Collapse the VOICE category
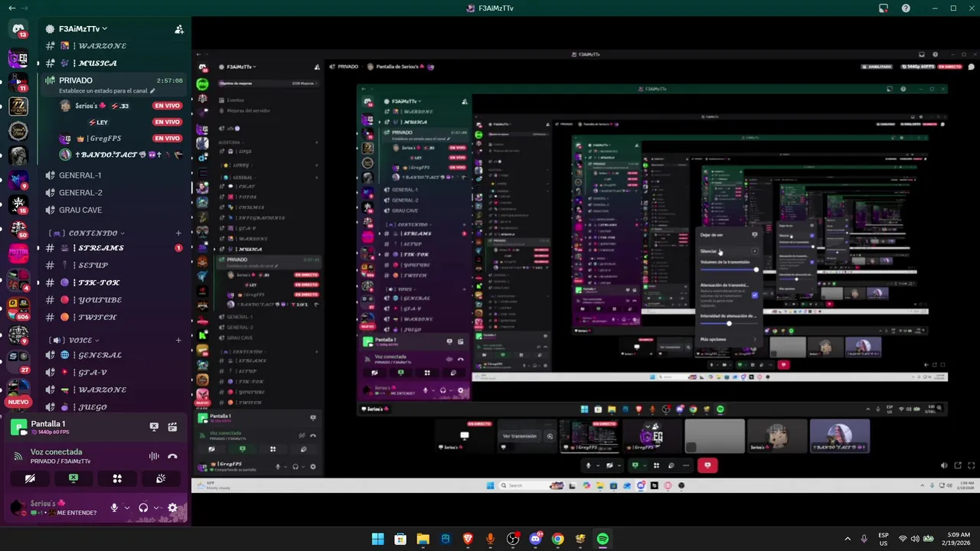Screen dimensions: 980x551 point(74,340)
